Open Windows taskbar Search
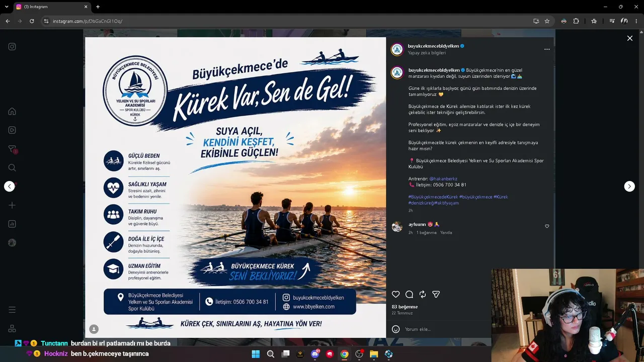644x362 pixels. (x=271, y=354)
